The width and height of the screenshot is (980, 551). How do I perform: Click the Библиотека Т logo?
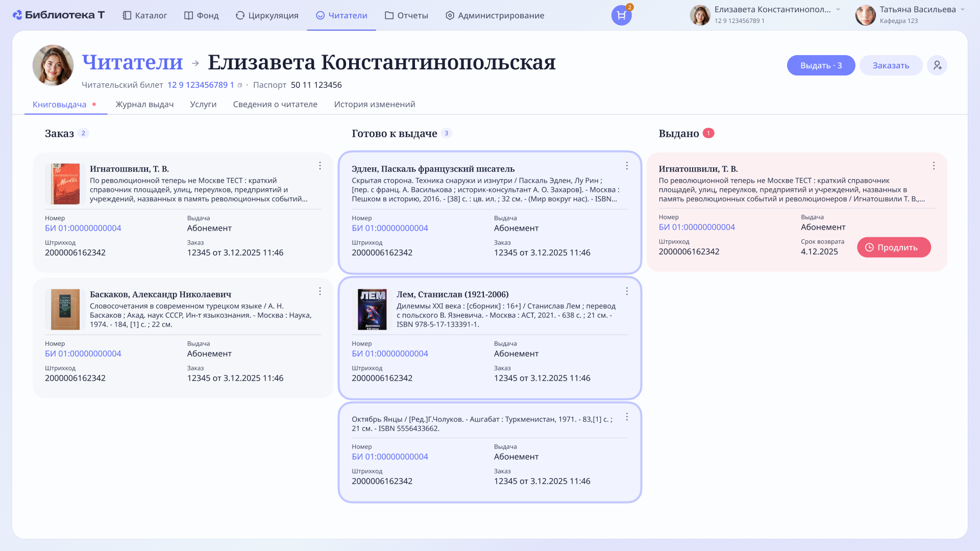click(58, 15)
